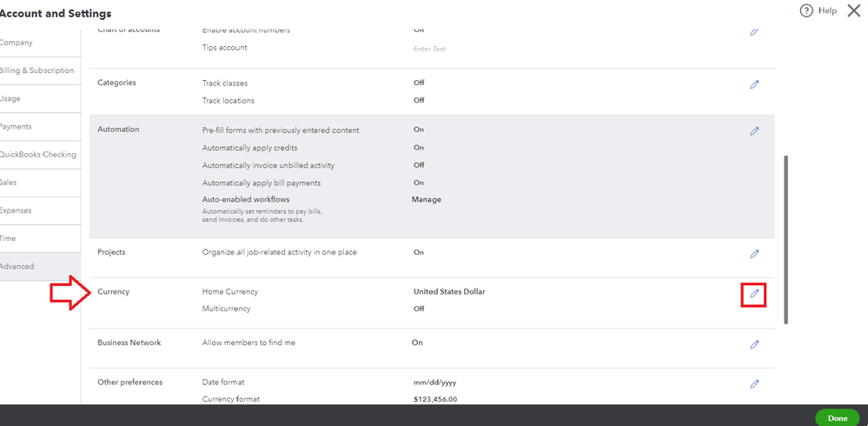
Task: Click the Multicurrency Off setting row
Action: tap(419, 309)
